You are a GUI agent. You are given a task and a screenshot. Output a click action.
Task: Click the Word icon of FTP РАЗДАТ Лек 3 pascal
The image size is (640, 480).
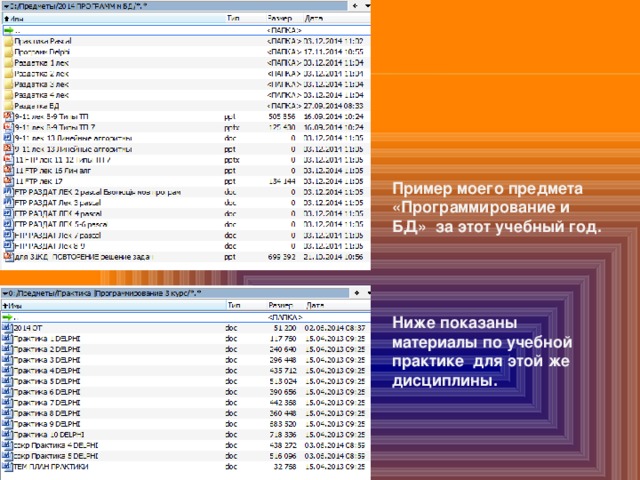click(x=8, y=202)
